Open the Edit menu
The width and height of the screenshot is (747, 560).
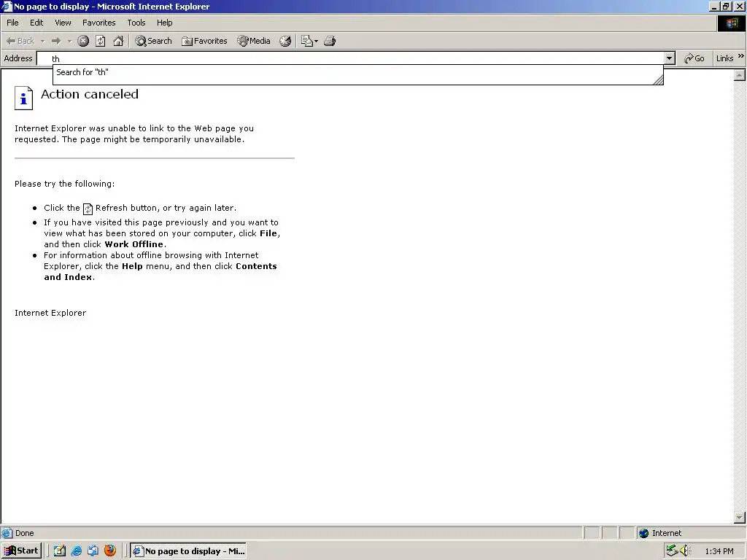pyautogui.click(x=36, y=23)
